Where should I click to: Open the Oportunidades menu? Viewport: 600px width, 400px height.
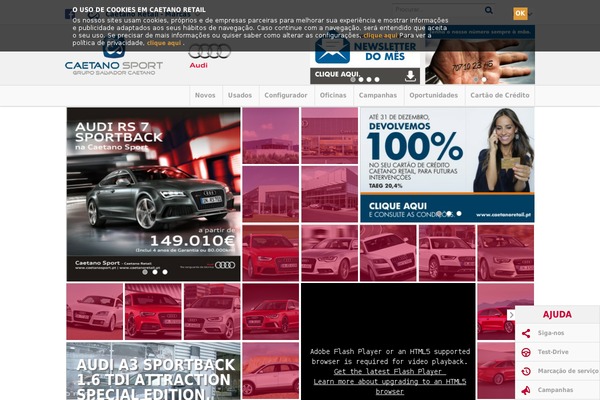pos(434,95)
